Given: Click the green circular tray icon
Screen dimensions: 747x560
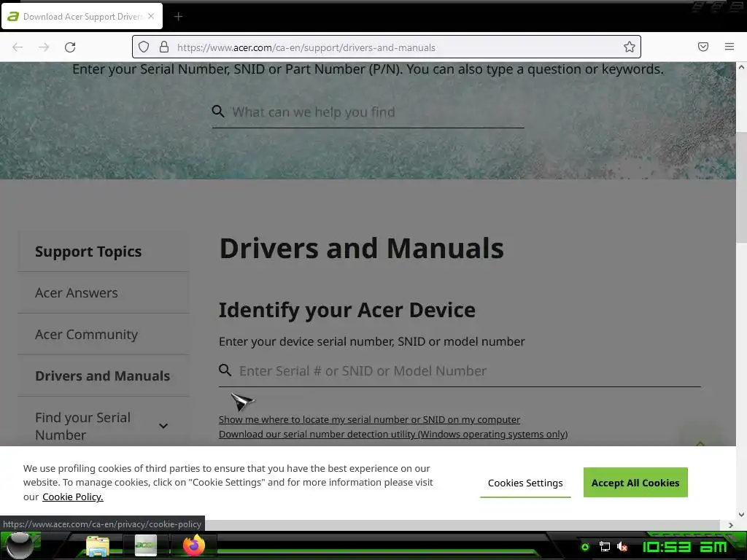Looking at the screenshot, I should [585, 547].
